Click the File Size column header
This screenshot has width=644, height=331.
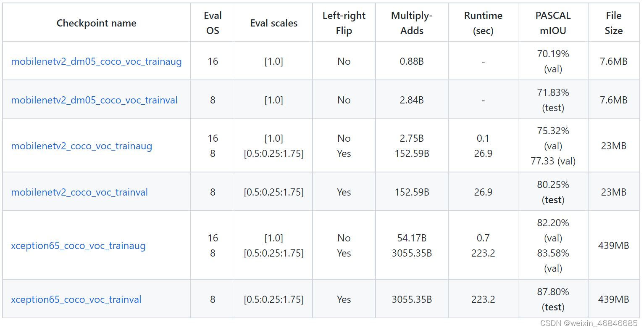tap(613, 23)
